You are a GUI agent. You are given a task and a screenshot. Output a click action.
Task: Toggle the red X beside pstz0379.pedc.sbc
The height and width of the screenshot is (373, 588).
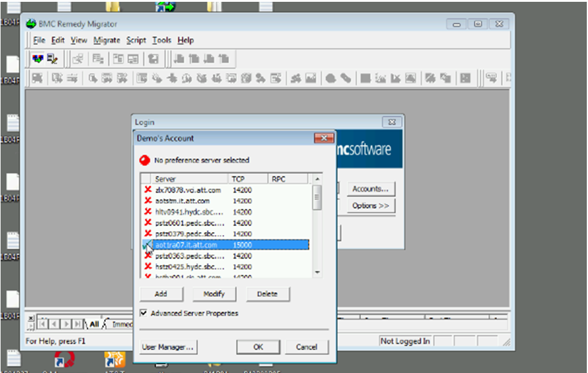point(148,233)
